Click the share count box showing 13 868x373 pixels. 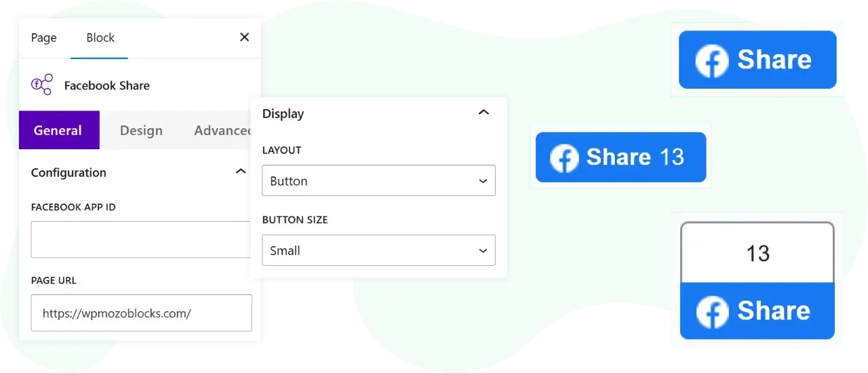757,252
